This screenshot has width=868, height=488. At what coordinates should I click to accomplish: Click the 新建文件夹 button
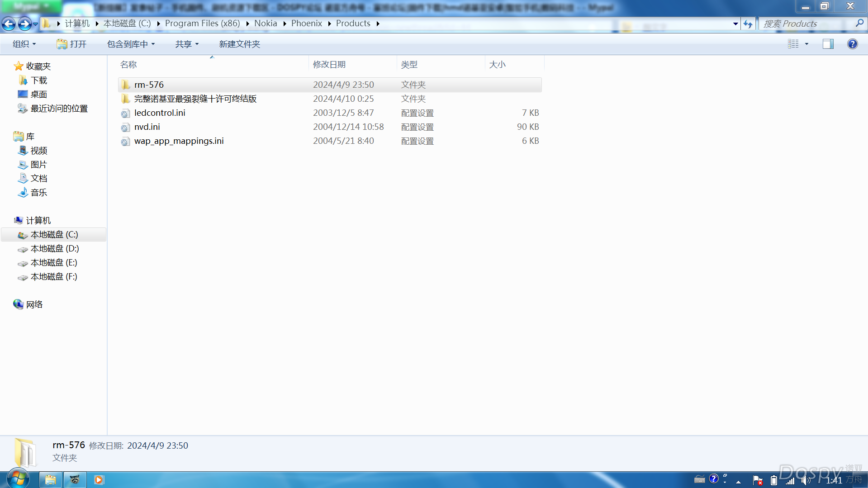[239, 44]
